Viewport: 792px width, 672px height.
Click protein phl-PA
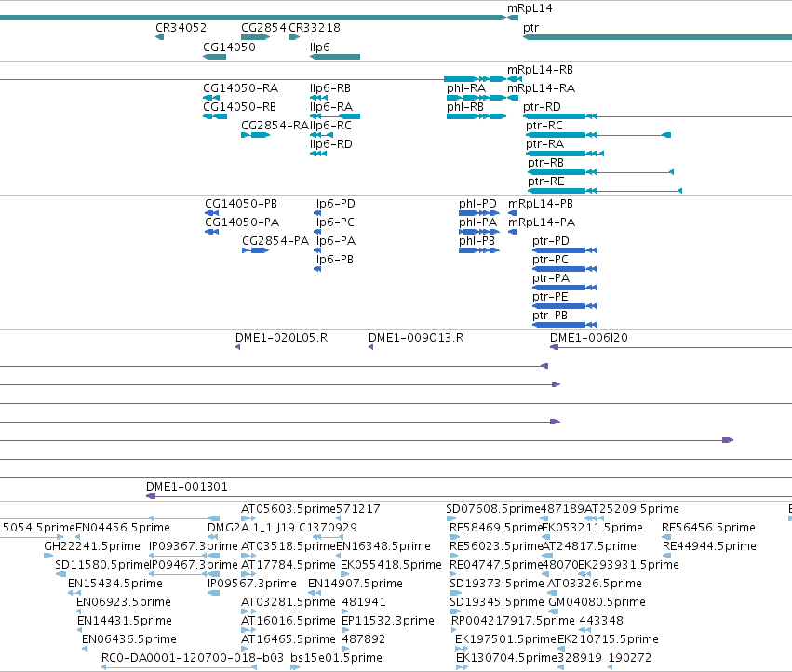click(x=479, y=232)
